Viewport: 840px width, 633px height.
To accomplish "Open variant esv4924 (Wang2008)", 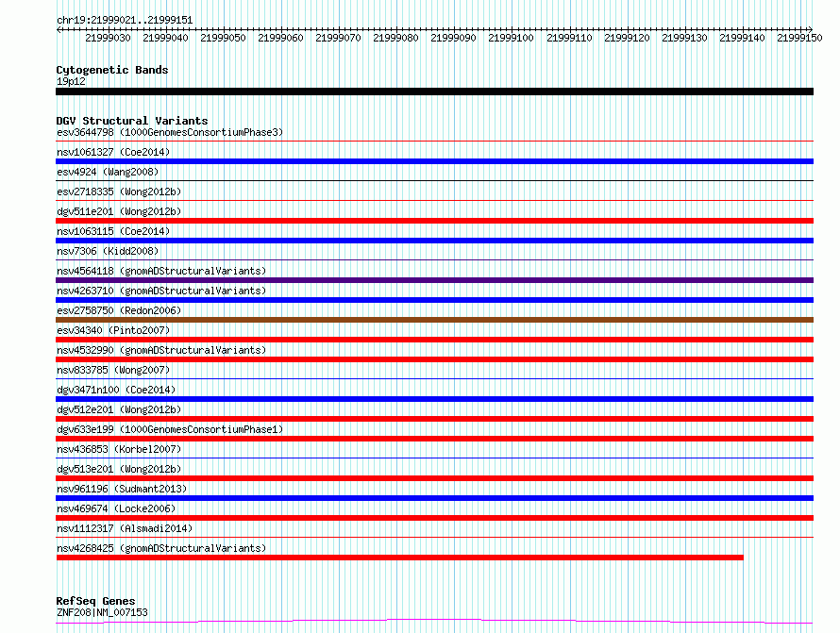I will 108,172.
